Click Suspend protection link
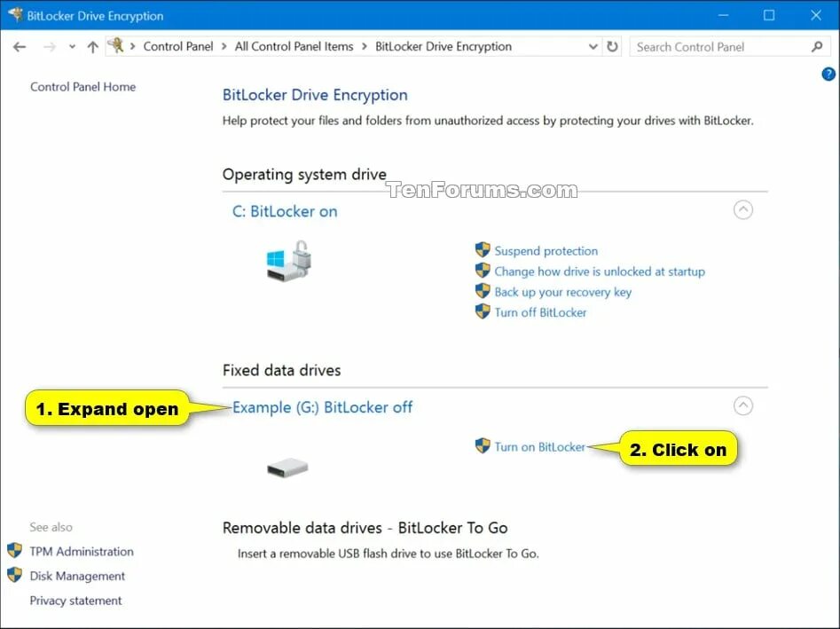 (x=546, y=251)
